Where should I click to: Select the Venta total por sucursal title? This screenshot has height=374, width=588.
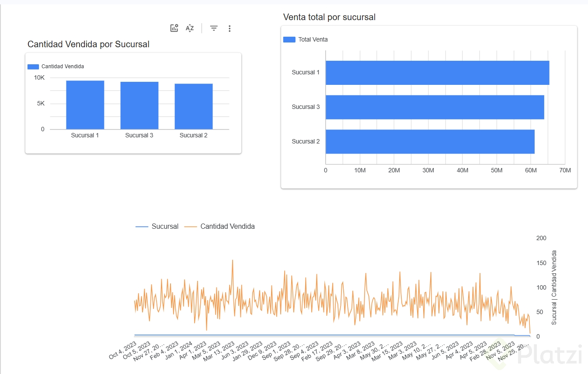(330, 17)
